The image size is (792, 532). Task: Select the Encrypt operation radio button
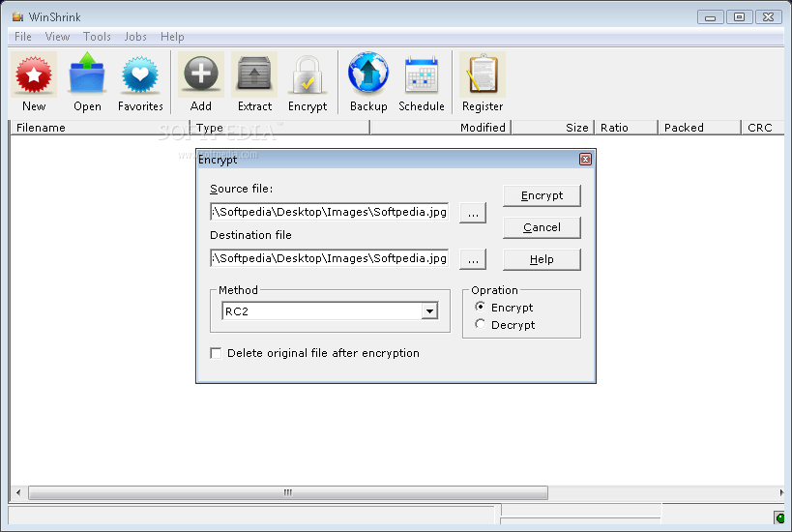[x=480, y=307]
